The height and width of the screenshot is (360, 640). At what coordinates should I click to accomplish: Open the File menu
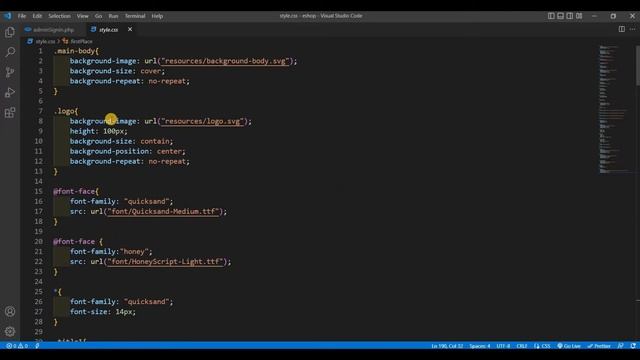[x=22, y=16]
